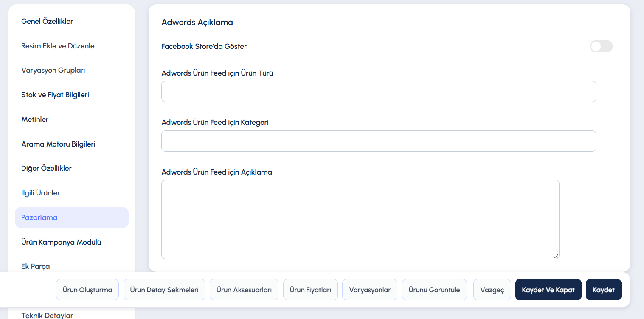The height and width of the screenshot is (319, 644).
Task: Switch to Metinler section
Action: click(35, 119)
